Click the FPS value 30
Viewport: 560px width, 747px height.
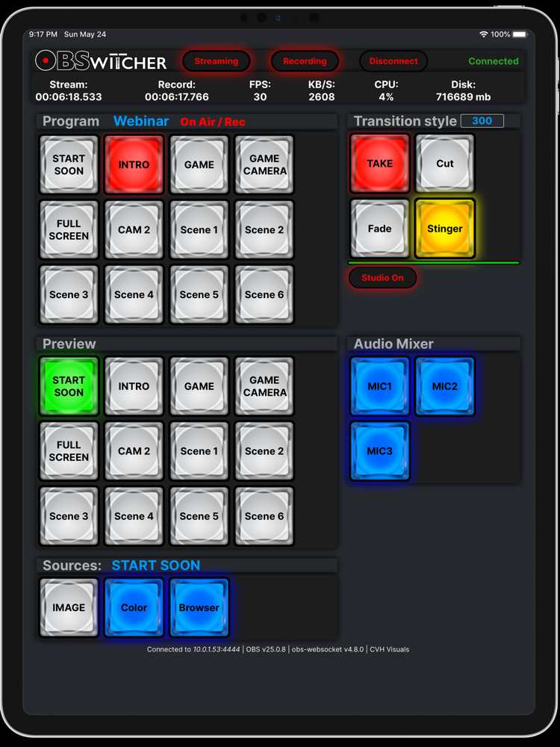tap(260, 97)
